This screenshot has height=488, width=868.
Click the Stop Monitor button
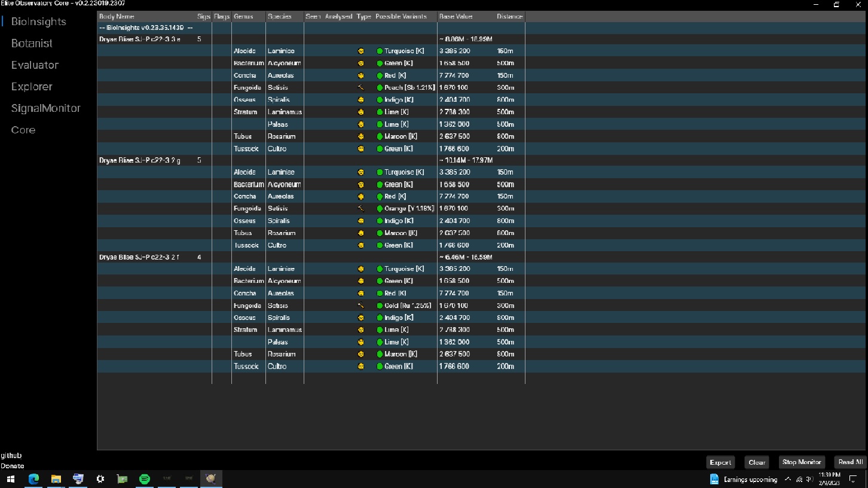click(802, 462)
